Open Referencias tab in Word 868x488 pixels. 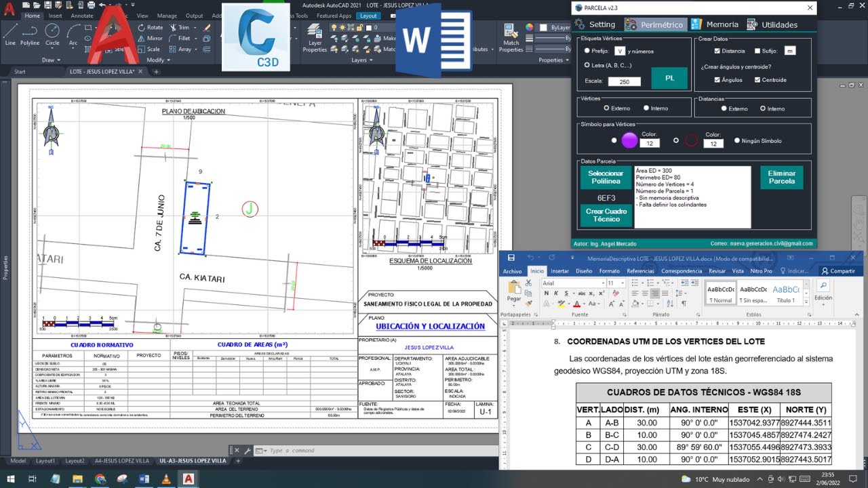pos(640,271)
